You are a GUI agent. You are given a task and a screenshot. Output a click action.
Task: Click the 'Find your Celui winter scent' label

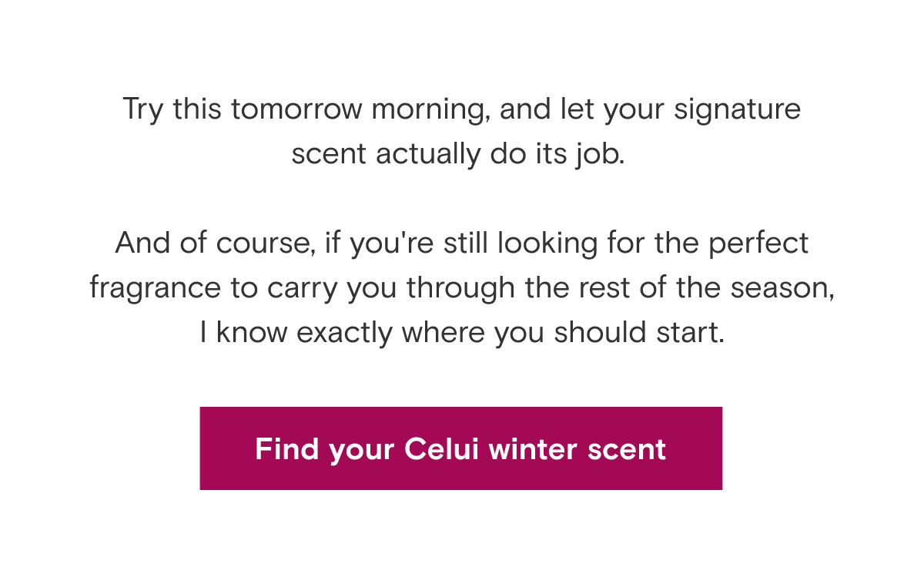[x=460, y=449]
